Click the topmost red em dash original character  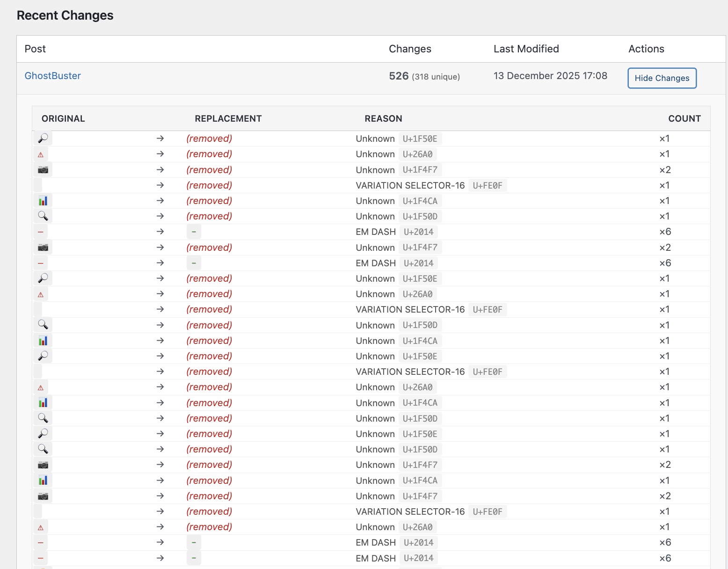41,232
